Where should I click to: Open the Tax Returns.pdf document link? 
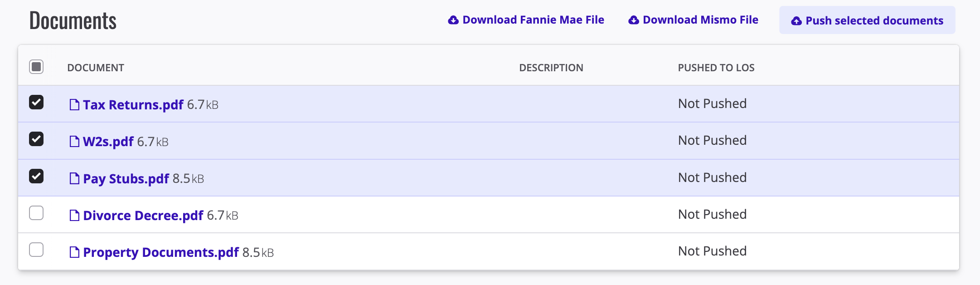(x=133, y=105)
